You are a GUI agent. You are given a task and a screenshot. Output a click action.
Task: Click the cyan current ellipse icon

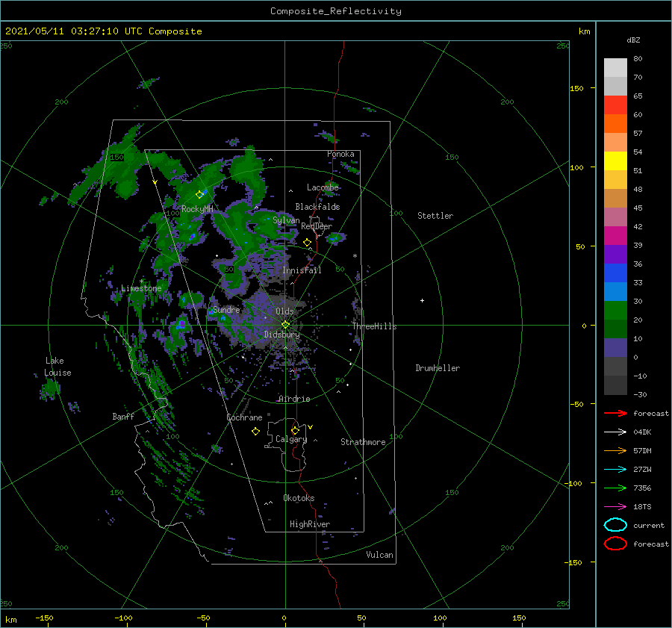(615, 525)
